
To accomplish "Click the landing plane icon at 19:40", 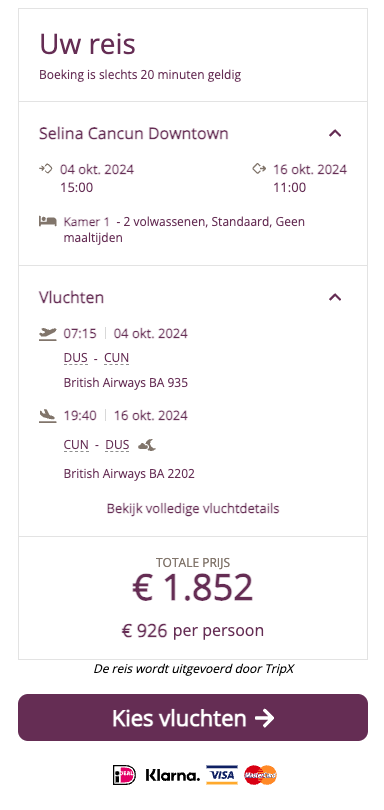I will [48, 415].
